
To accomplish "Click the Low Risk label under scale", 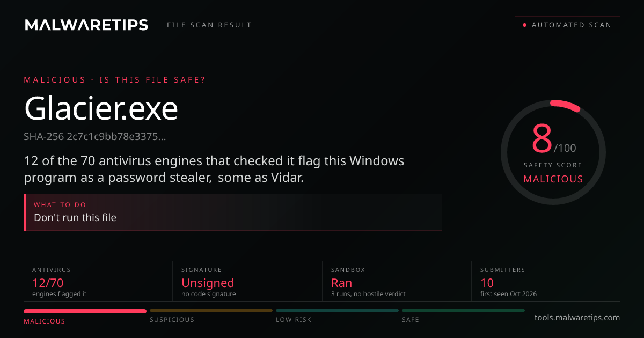I will [294, 320].
